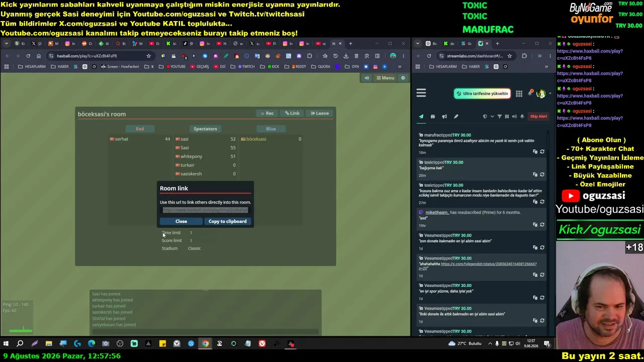
Task: Mute Streamlabs alerts with speaker icon
Action: [x=514, y=117]
